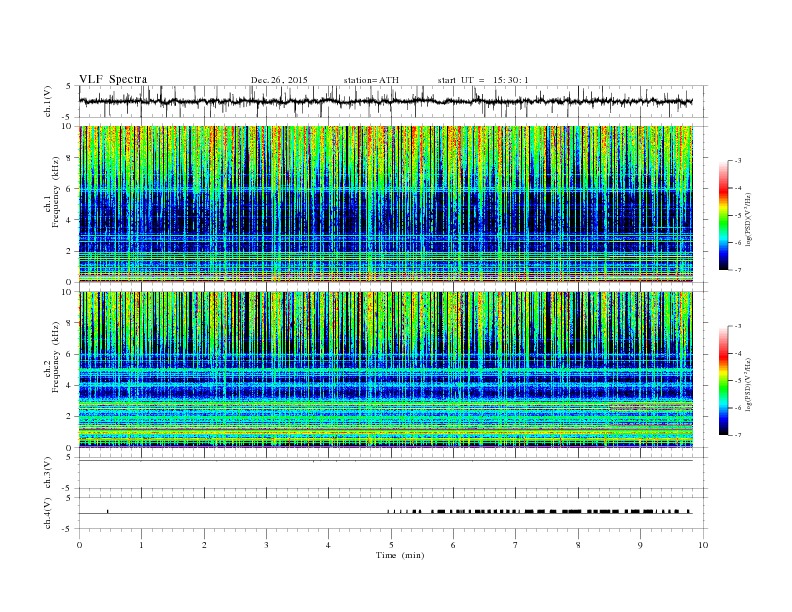Click the "-5" tick on upper colorbar
This screenshot has height=612, width=792.
pos(737,216)
